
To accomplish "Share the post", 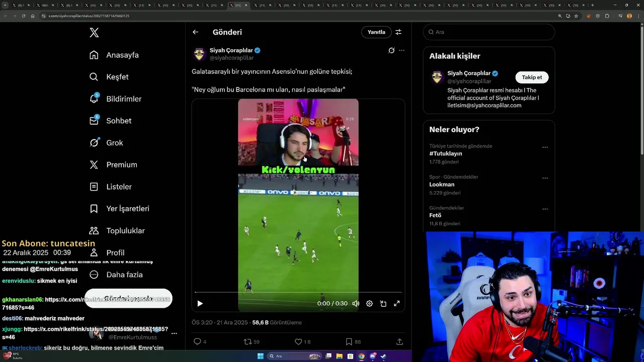I will (399, 342).
